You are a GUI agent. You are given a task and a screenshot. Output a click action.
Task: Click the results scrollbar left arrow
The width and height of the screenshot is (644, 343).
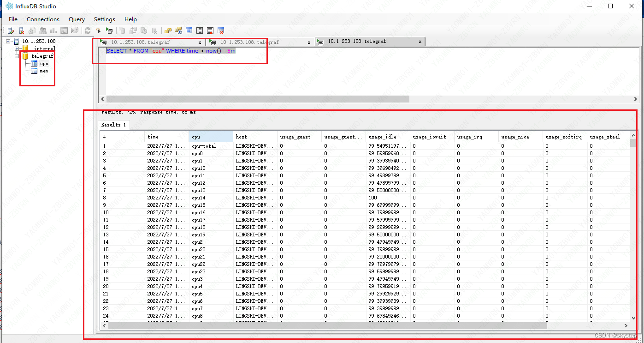pyautogui.click(x=104, y=325)
